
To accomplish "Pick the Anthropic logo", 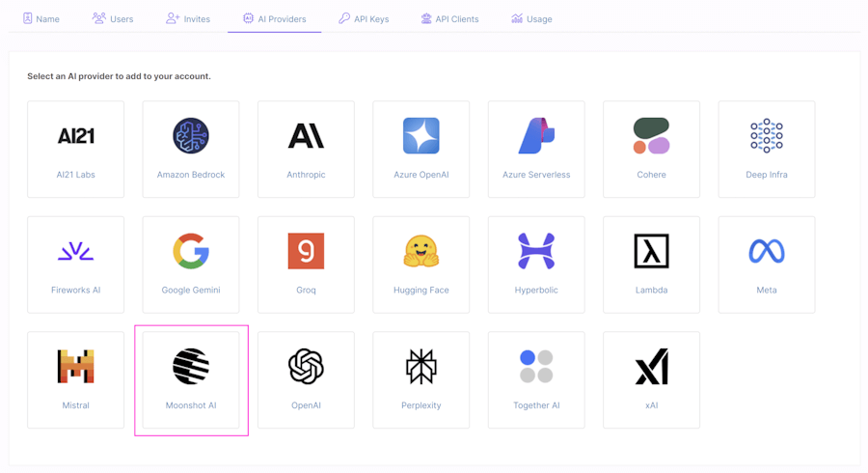I will [x=306, y=136].
